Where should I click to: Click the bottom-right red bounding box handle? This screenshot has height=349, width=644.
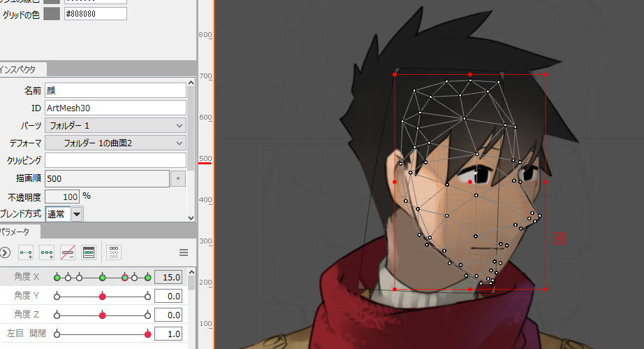[546, 290]
